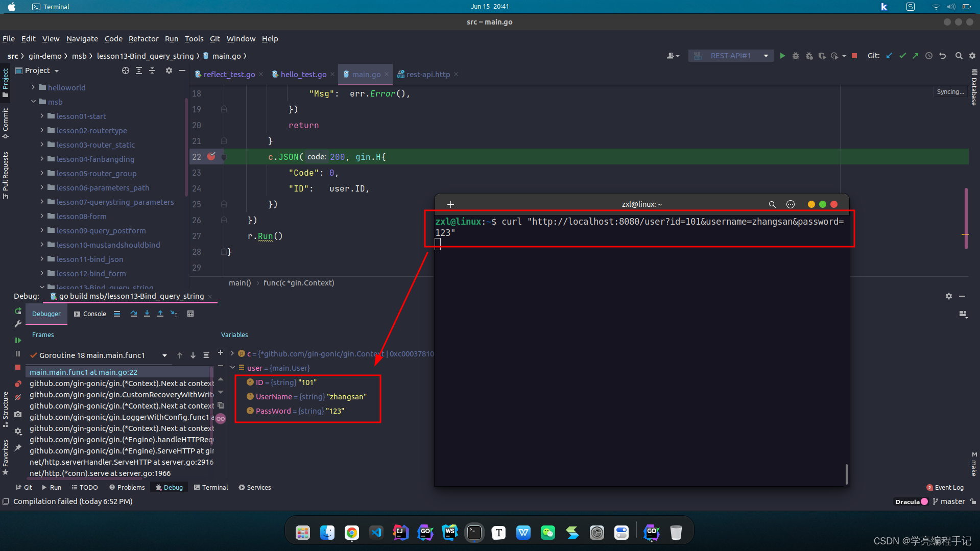Image resolution: width=980 pixels, height=551 pixels.
Task: Switch to the Console debug tab
Action: point(90,314)
